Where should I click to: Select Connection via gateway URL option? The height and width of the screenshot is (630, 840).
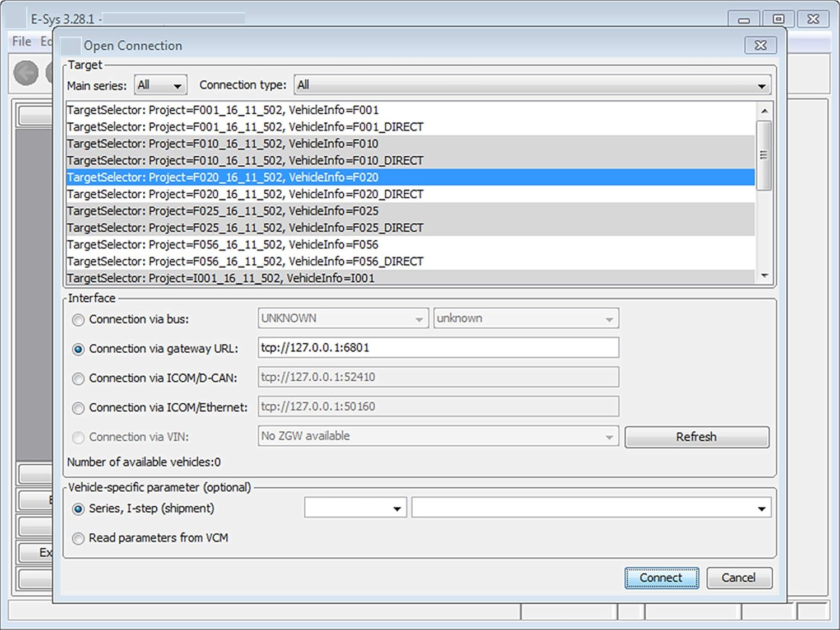78,349
